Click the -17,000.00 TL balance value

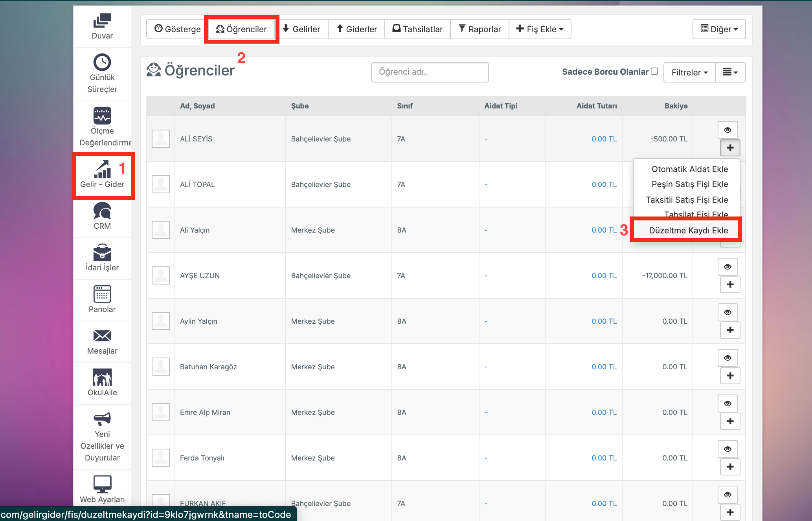(665, 276)
